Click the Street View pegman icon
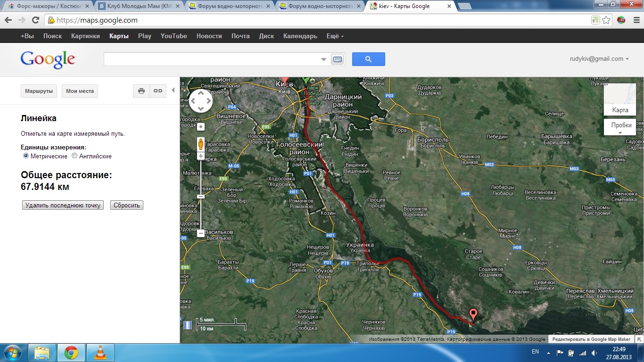644x362 pixels. click(x=201, y=143)
